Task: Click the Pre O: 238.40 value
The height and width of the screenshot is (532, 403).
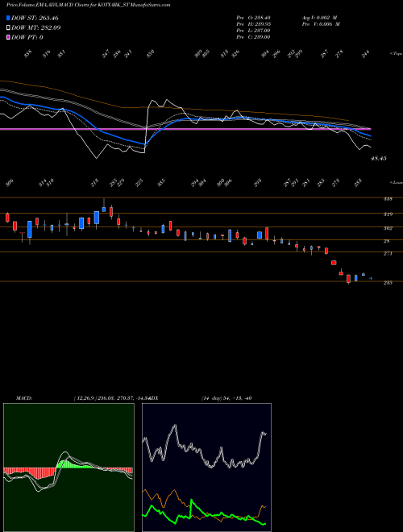Action: tap(253, 18)
